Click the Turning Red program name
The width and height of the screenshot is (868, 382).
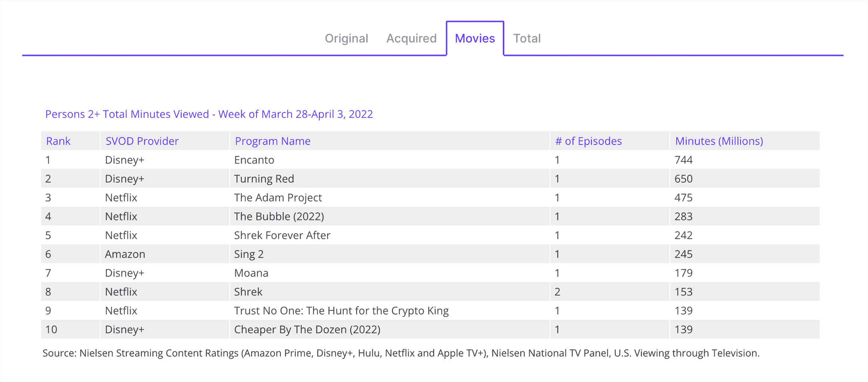[x=264, y=179]
